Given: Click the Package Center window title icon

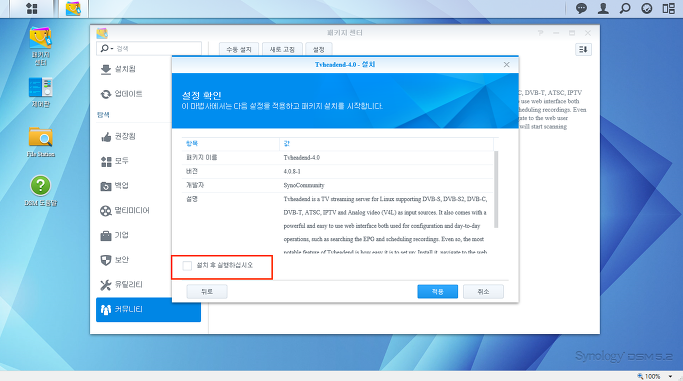Looking at the screenshot, I should 102,33.
